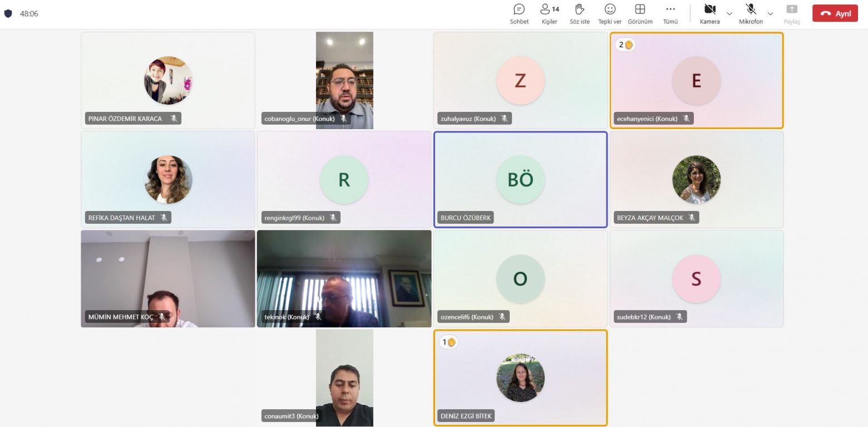Open Tümü more options menu
This screenshot has height=427, width=868.
(x=670, y=13)
